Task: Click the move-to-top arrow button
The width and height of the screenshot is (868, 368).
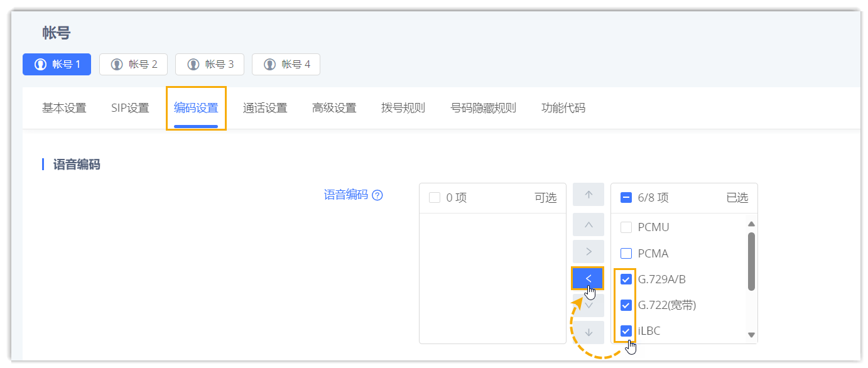Action: [588, 195]
